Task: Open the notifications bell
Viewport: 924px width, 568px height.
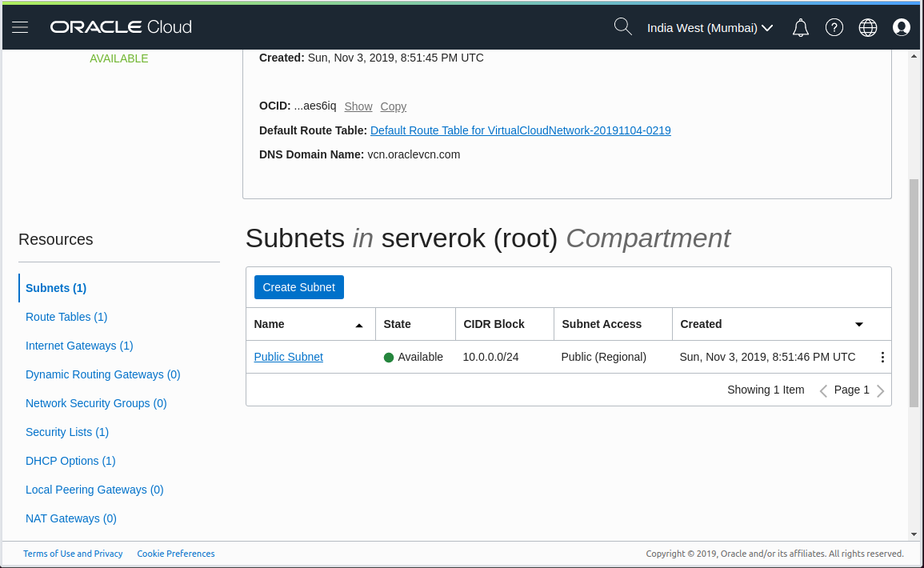Action: 800,27
